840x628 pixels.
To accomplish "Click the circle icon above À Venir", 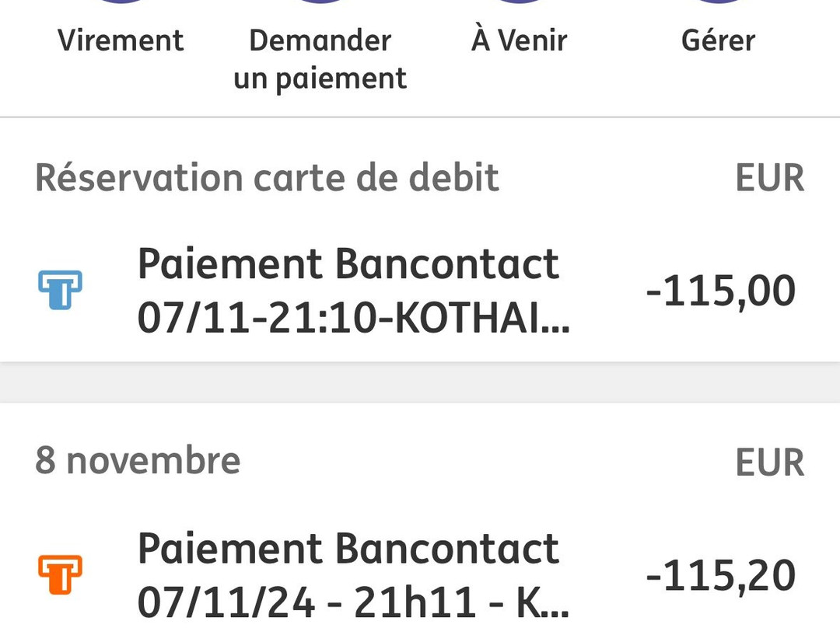I will tap(519, 2).
